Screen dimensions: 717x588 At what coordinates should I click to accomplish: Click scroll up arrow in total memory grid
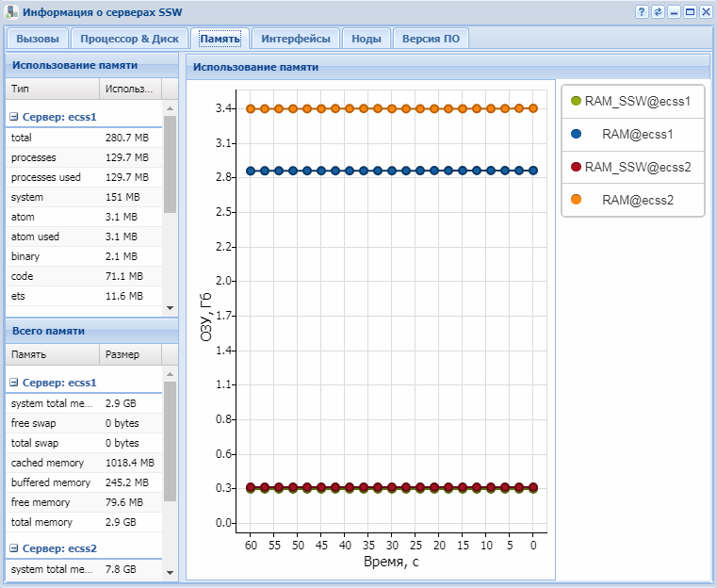coord(171,373)
